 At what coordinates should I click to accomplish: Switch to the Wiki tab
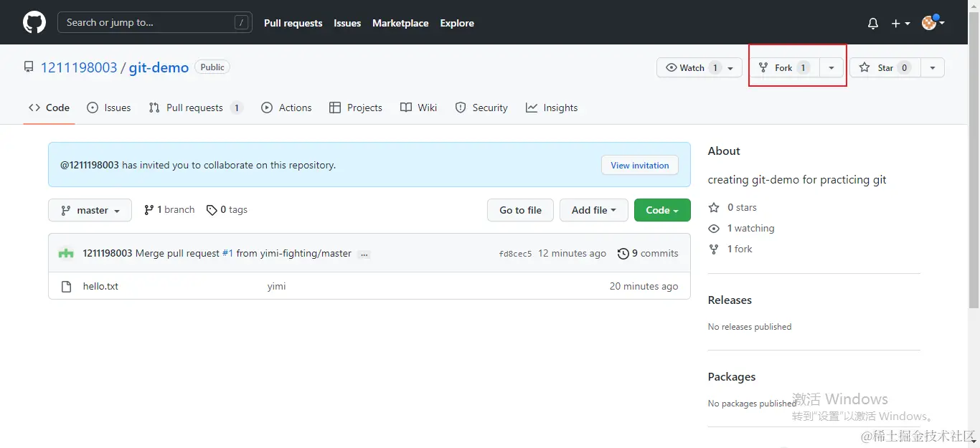[418, 108]
